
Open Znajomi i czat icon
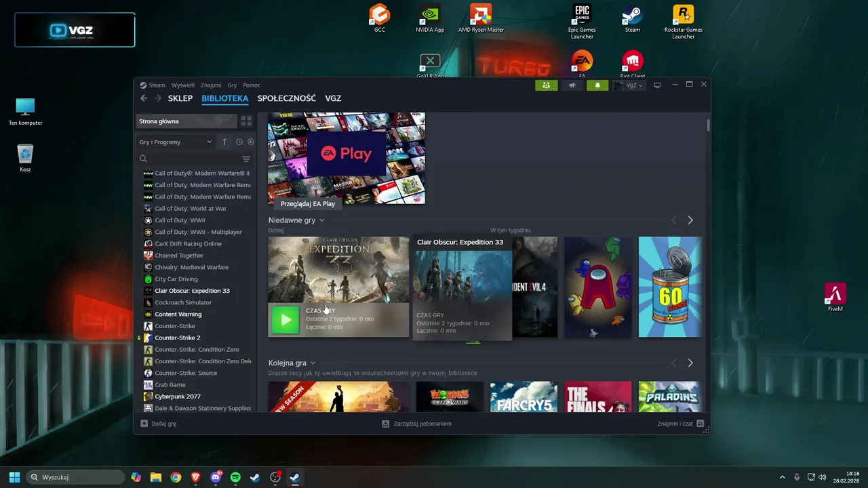[x=701, y=424]
